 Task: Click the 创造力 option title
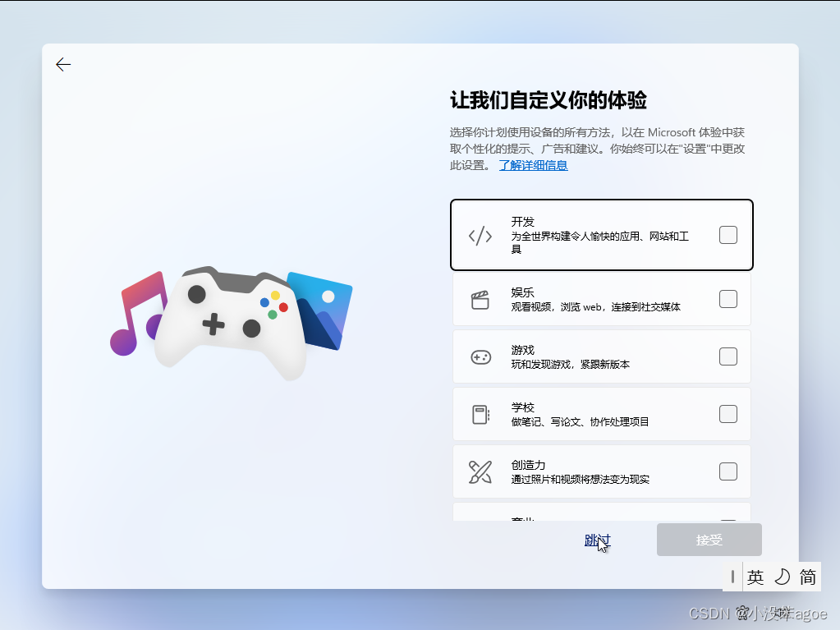click(528, 465)
